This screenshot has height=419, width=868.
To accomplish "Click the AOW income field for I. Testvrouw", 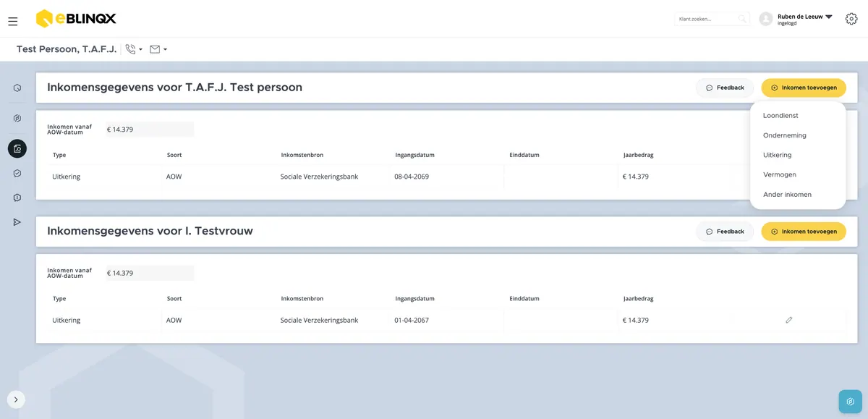I will pos(150,274).
